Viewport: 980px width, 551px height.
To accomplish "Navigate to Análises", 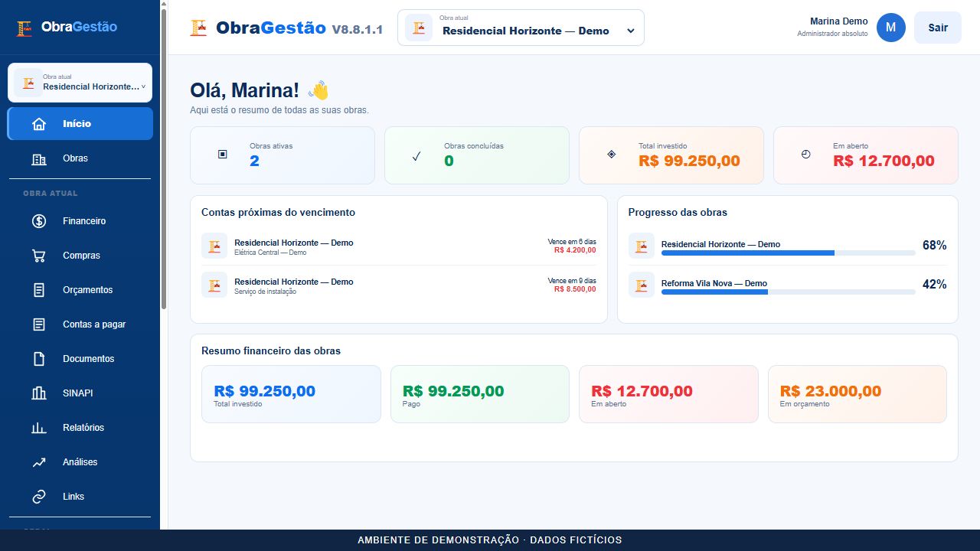I will tap(80, 462).
